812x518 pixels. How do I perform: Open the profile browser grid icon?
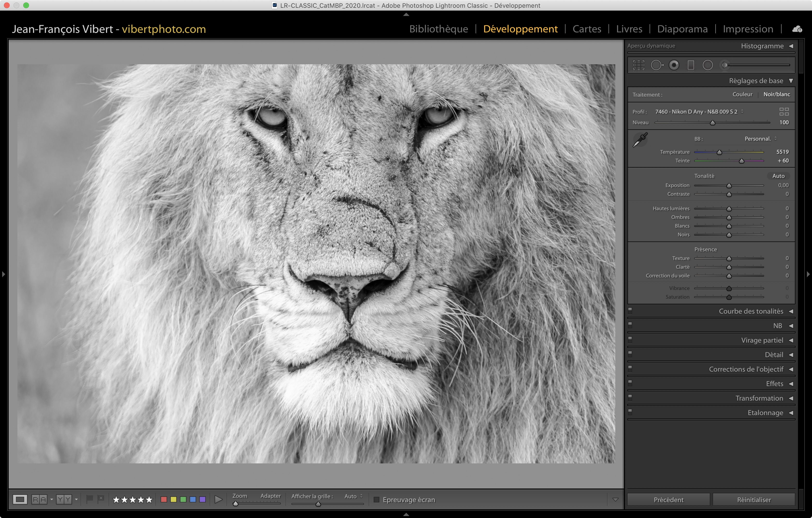coord(784,112)
